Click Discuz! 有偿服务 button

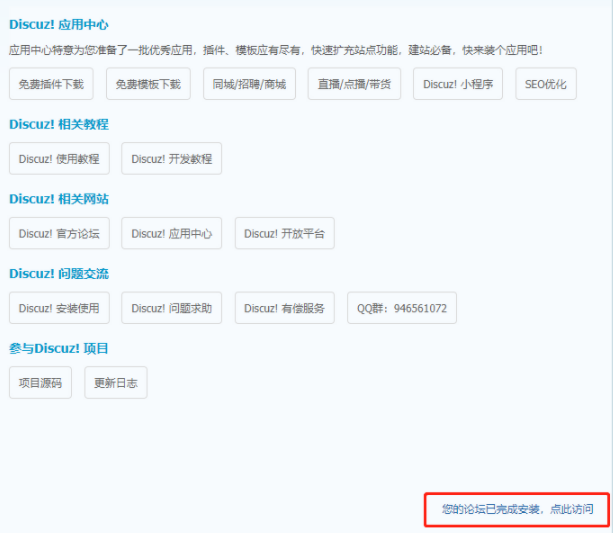tap(285, 308)
